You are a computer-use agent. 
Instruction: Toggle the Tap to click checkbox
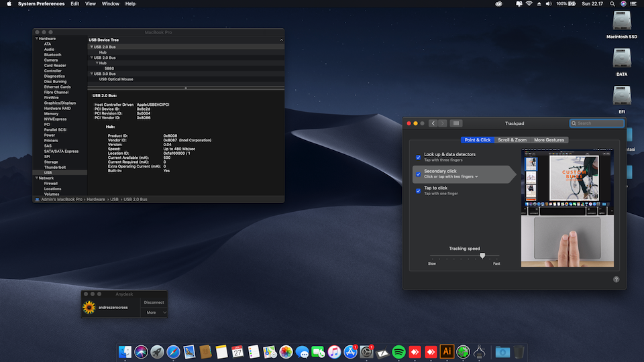[418, 191]
